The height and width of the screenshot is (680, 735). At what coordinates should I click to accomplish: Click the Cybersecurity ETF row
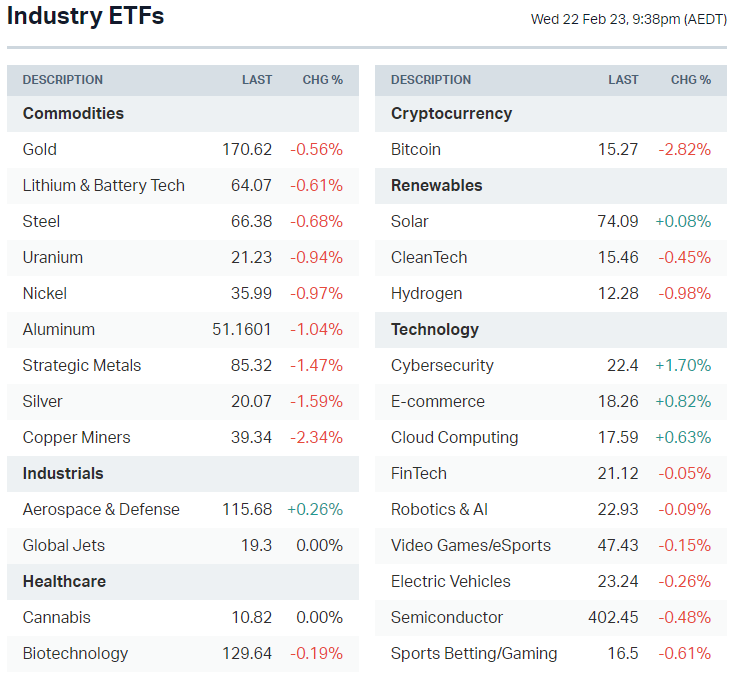tap(442, 365)
